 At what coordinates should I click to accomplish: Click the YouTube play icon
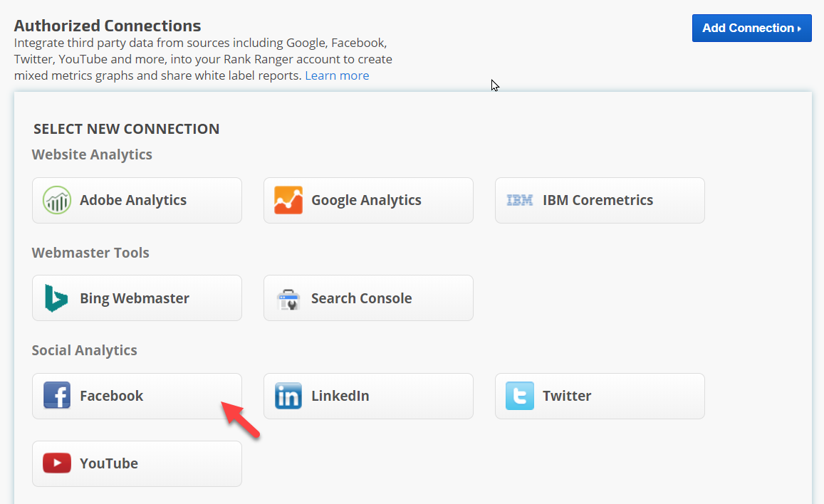click(x=57, y=463)
